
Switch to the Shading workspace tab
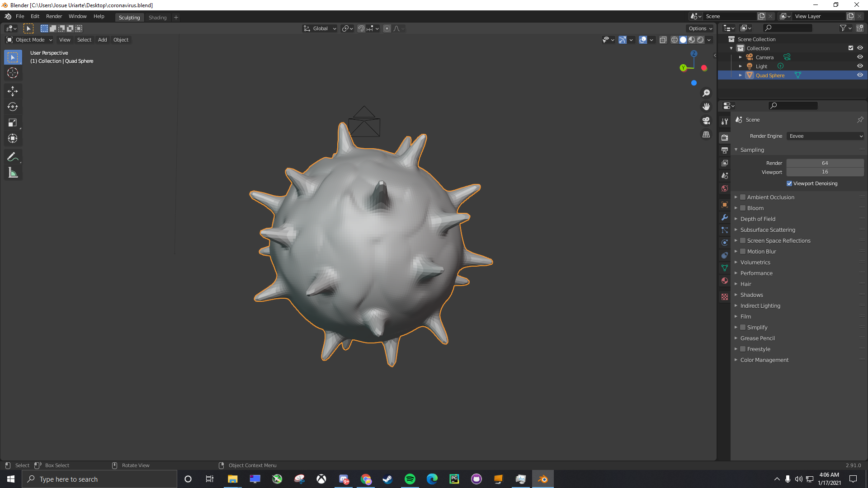click(x=157, y=18)
